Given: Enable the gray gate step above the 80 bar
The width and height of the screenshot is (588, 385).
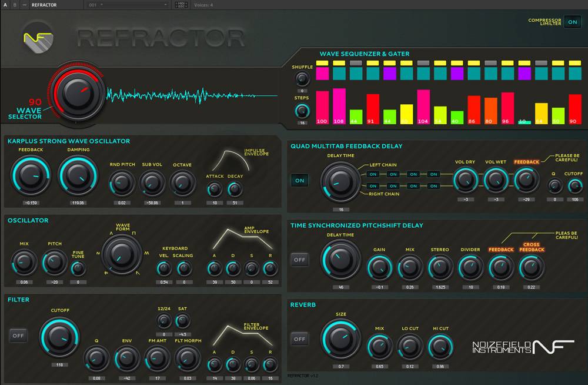Looking at the screenshot, I should point(491,63).
